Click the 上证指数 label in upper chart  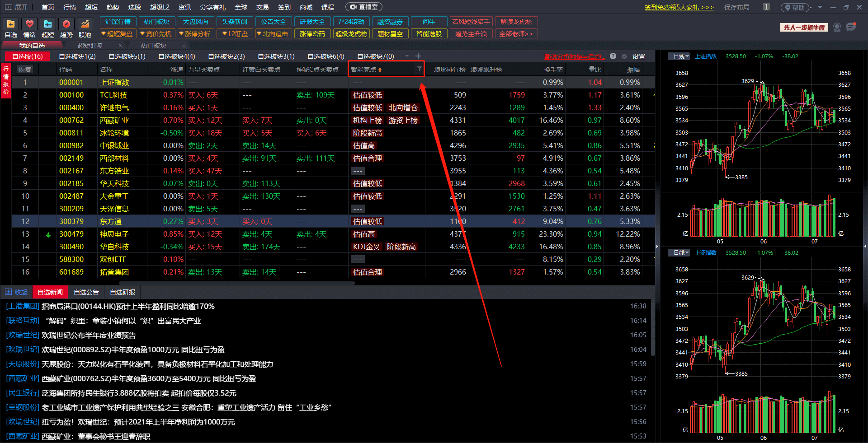tap(706, 56)
